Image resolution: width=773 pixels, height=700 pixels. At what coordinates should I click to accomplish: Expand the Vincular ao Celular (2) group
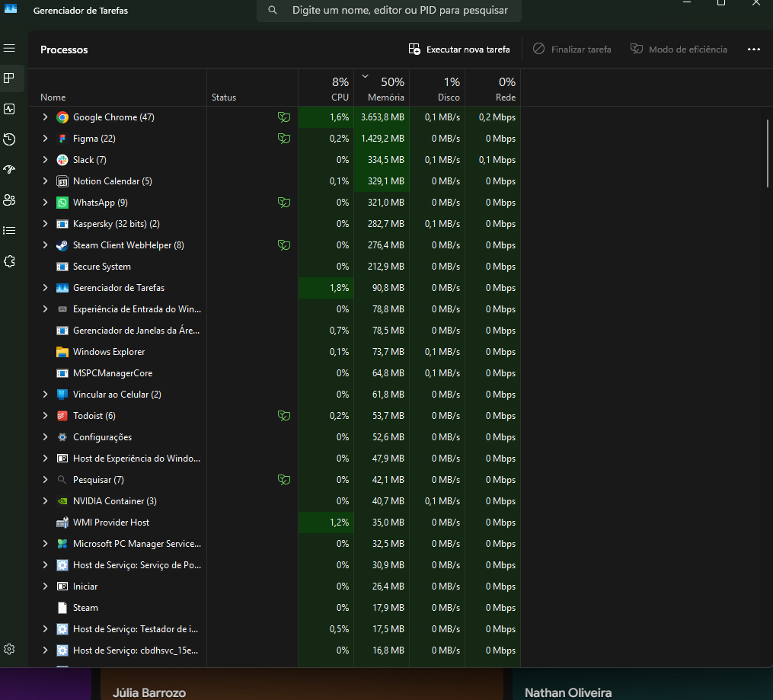coord(46,395)
